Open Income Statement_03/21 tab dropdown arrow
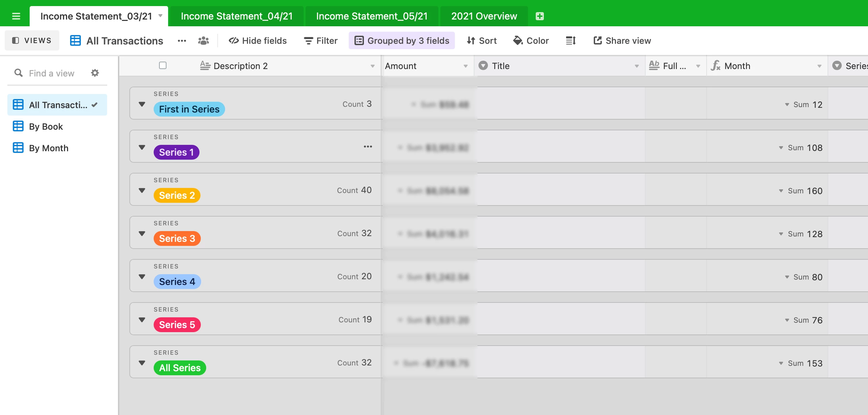This screenshot has width=868, height=415. point(160,15)
